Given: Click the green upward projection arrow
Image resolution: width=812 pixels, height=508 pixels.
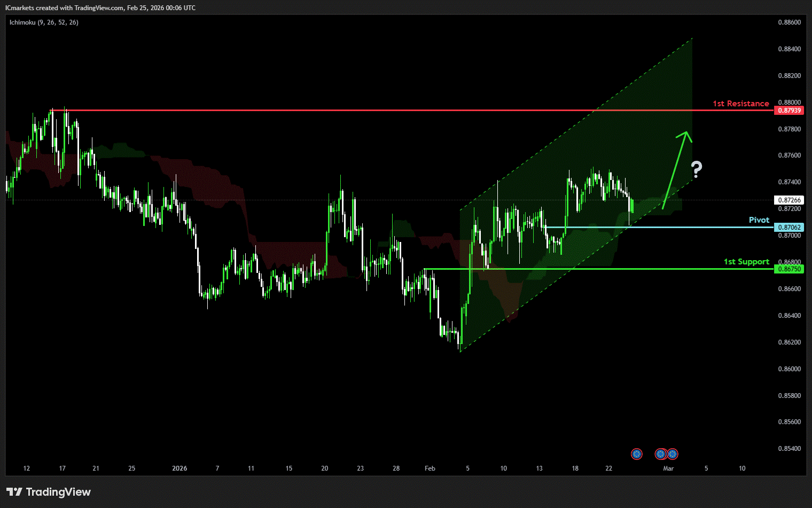Looking at the screenshot, I should point(676,168).
